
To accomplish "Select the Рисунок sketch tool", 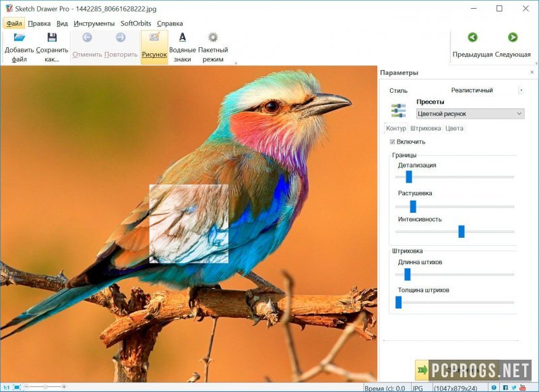I will point(154,47).
